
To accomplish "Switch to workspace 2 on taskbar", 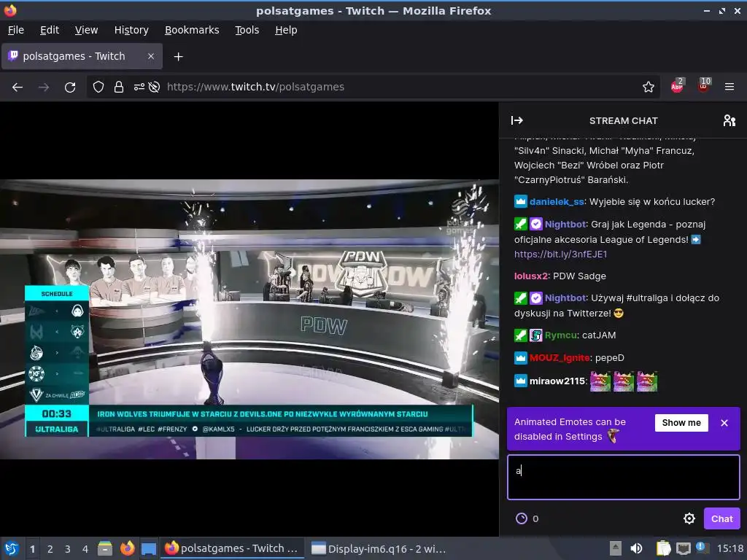I will [x=50, y=548].
